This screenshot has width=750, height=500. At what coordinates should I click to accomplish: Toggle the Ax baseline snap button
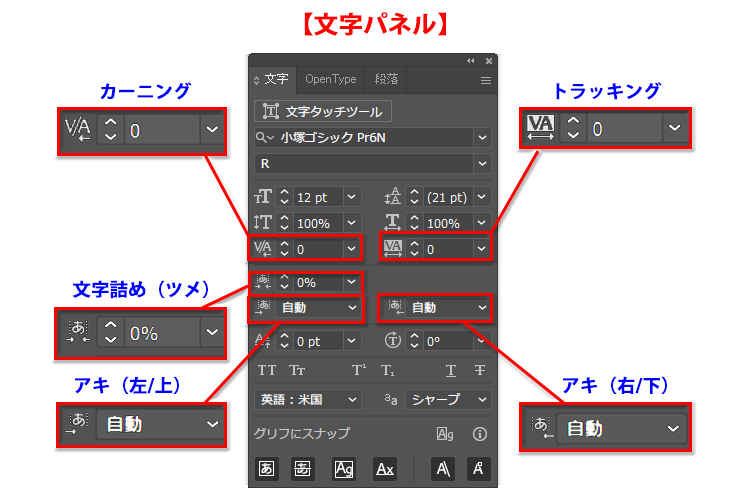[x=385, y=468]
